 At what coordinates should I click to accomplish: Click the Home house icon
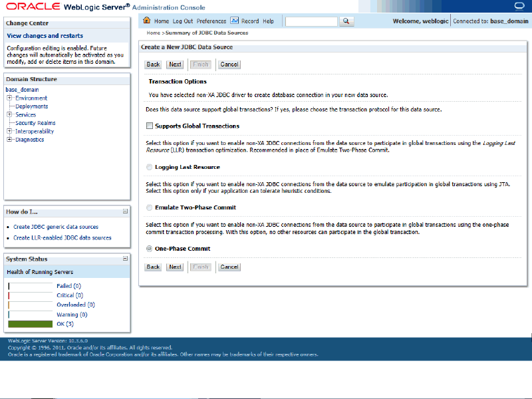[x=146, y=21]
